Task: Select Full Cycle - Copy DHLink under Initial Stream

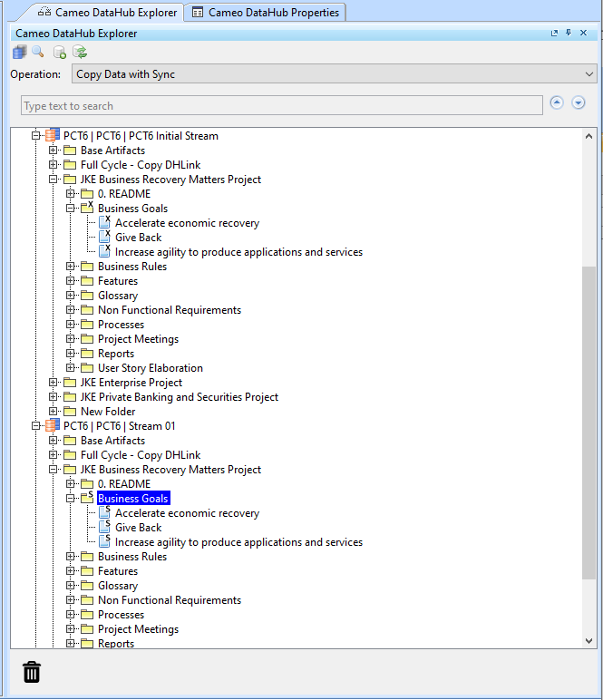Action: (x=141, y=165)
